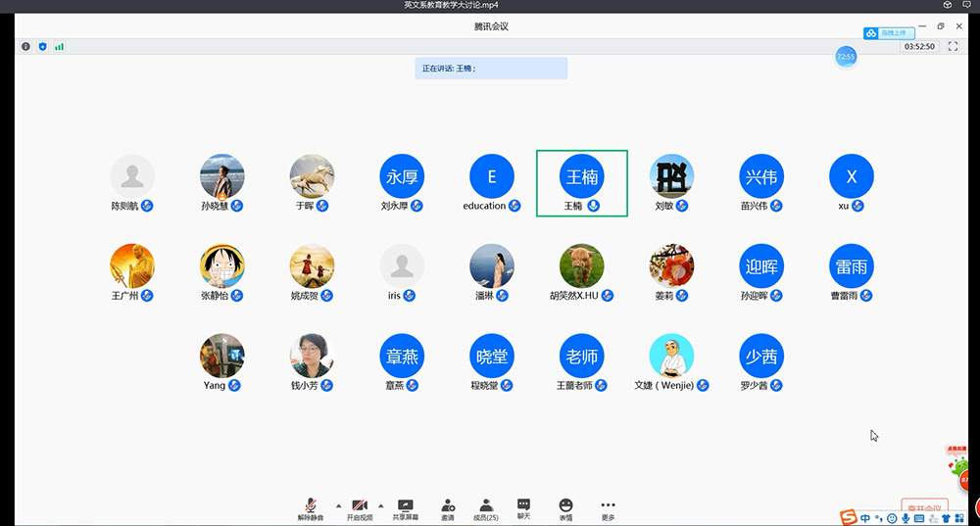Screen dimensions: 980x526
Task: Select 王楠's highlighted participant tile
Action: click(x=581, y=183)
